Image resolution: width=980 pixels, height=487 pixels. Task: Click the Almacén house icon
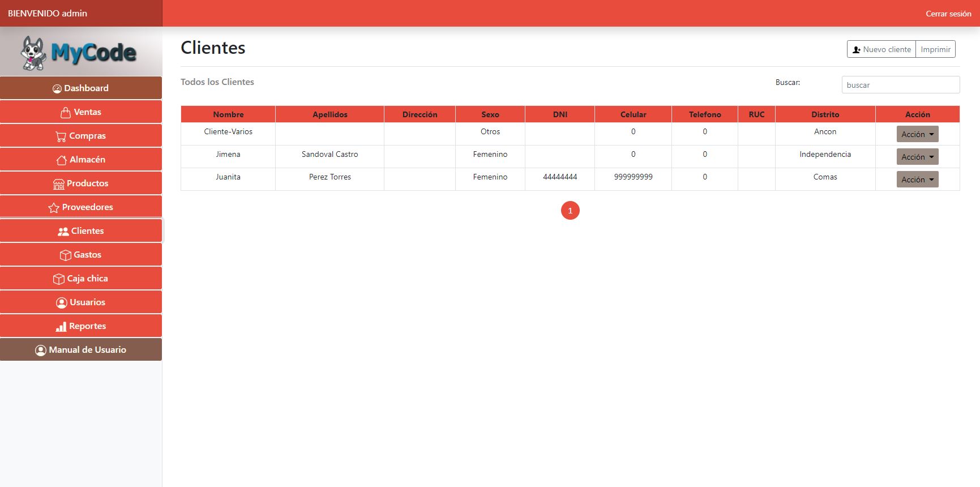61,160
